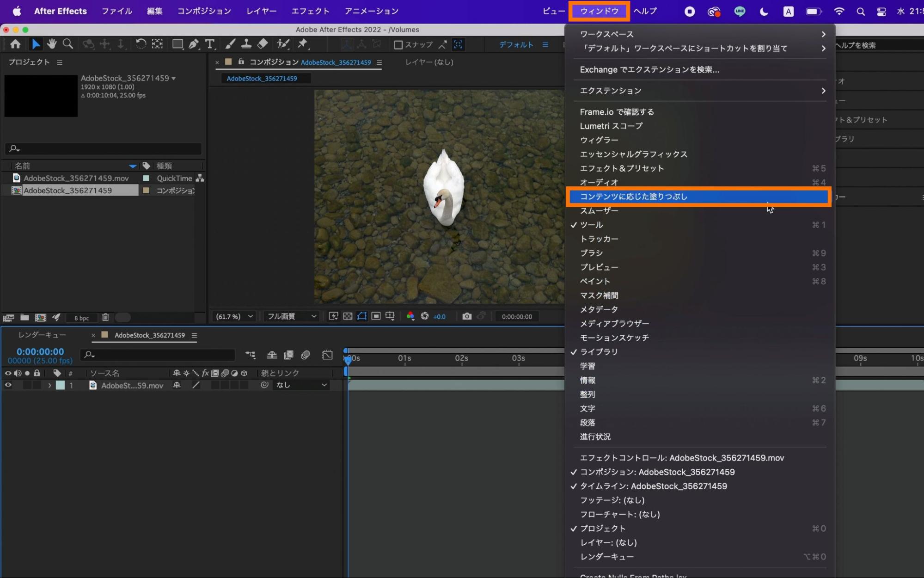Open the 61.7% magnification dropdown

pyautogui.click(x=234, y=316)
